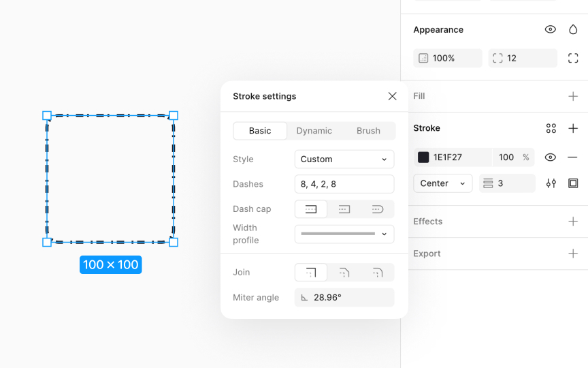Select the square dash cap option
Viewport: 588px width, 368px height.
(x=344, y=209)
